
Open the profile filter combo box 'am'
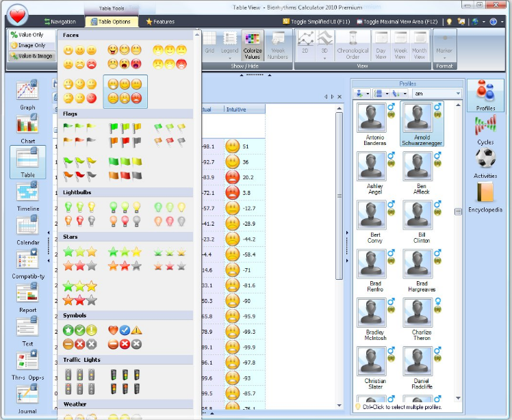(437, 94)
